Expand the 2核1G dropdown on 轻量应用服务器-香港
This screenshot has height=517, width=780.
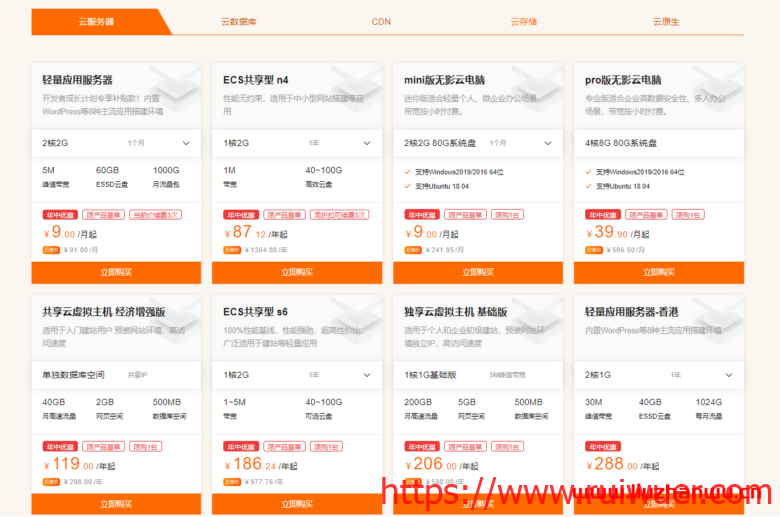tap(728, 375)
